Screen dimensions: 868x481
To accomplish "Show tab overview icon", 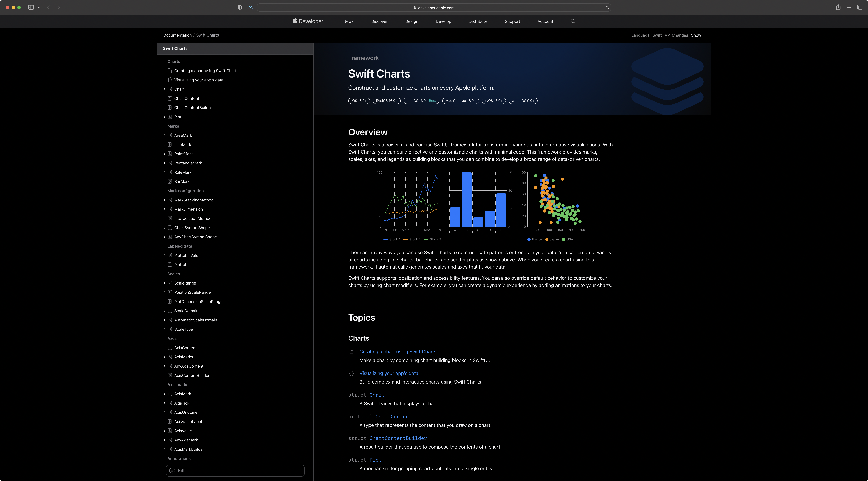I will (x=860, y=7).
